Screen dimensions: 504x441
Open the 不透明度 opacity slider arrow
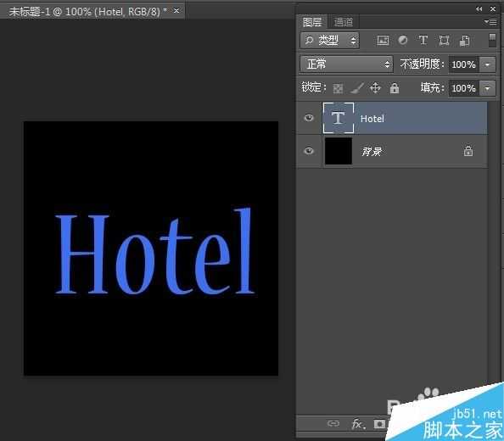coord(487,64)
